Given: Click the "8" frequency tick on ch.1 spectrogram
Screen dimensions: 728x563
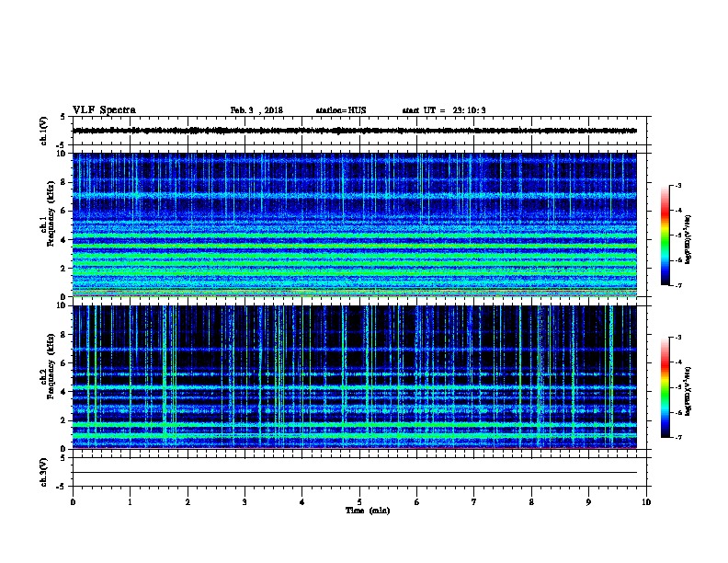Looking at the screenshot, I should pos(63,182).
